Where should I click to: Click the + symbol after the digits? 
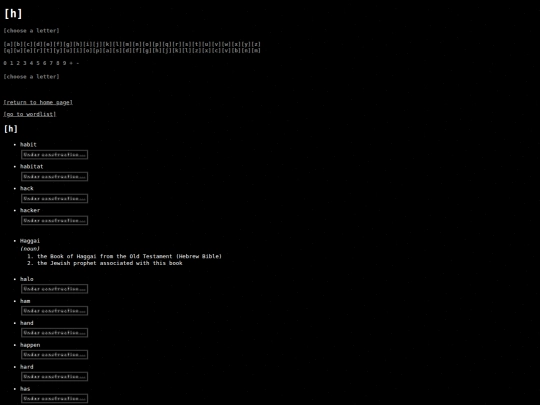coord(71,63)
